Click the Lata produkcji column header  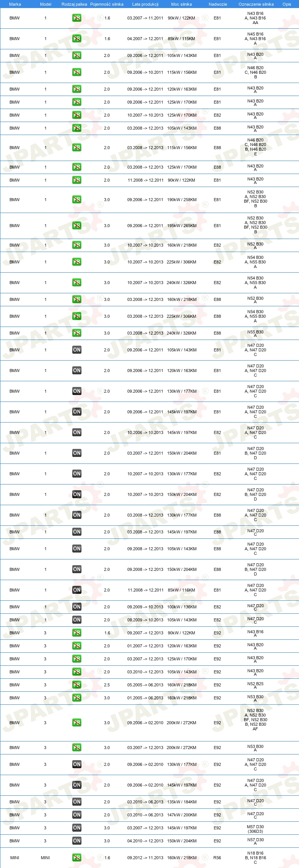tap(145, 4)
